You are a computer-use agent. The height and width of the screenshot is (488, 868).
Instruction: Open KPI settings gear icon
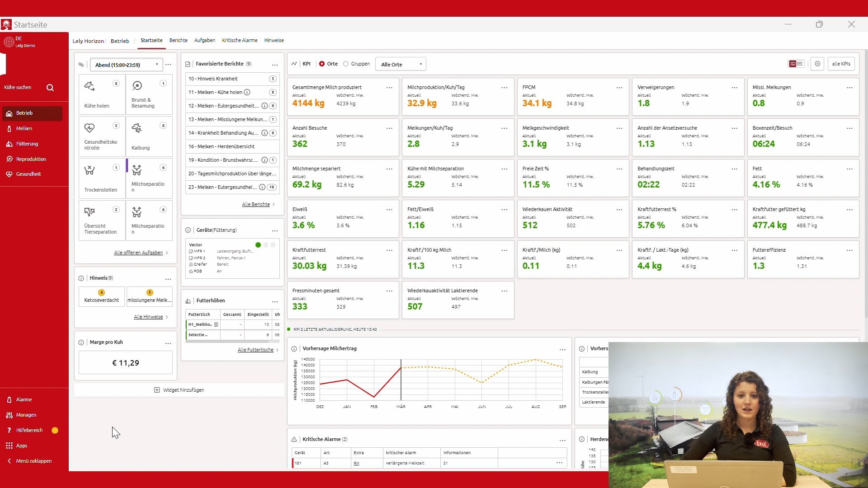(817, 64)
